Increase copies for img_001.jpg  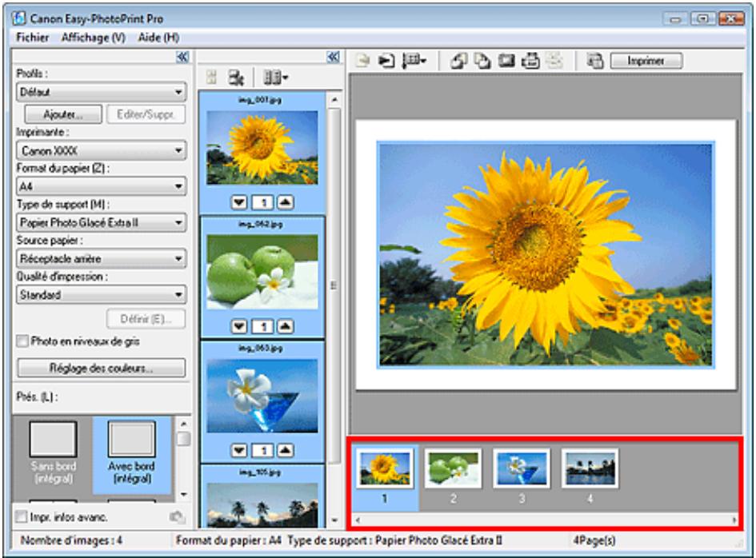[286, 202]
